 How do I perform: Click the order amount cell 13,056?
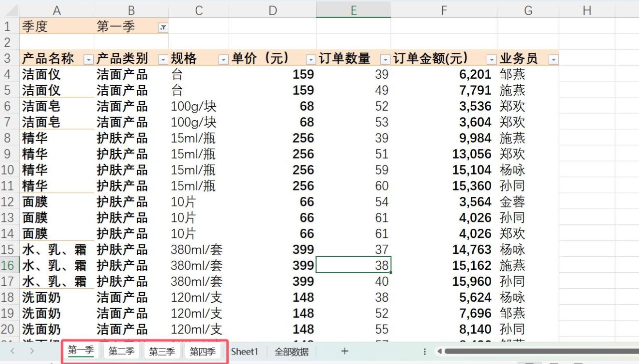click(x=444, y=154)
